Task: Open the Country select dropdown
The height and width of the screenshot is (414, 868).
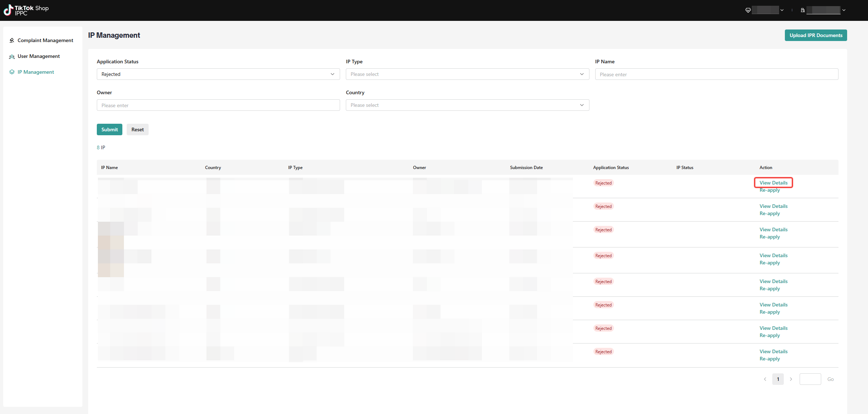Action: [x=467, y=105]
